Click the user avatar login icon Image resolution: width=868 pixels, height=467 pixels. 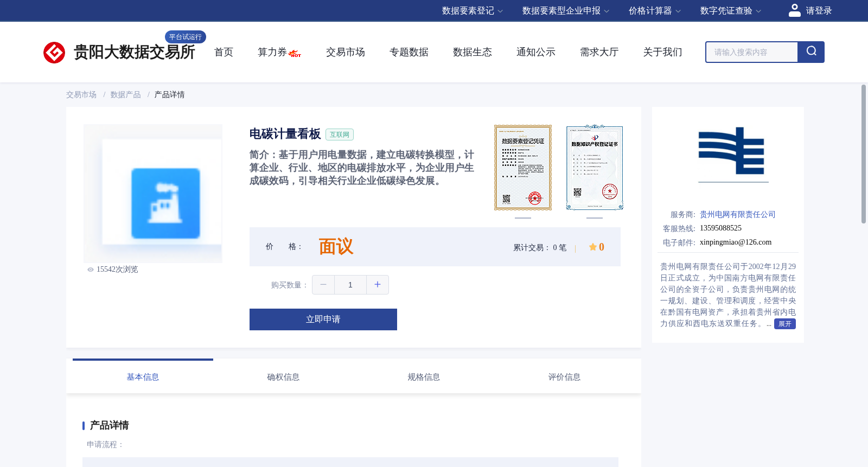(795, 10)
